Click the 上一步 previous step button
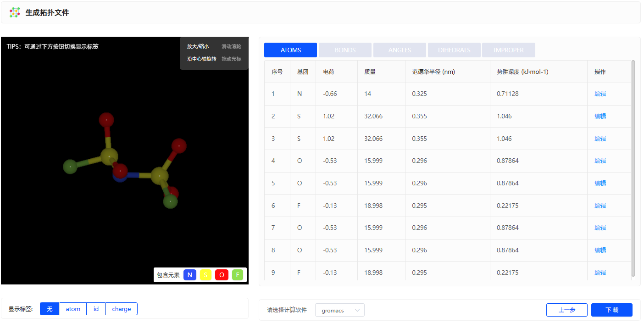Viewport: 644px width, 323px height. [x=567, y=310]
